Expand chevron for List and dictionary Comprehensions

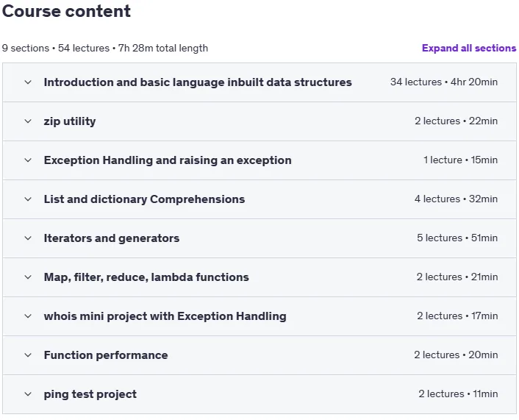click(28, 199)
